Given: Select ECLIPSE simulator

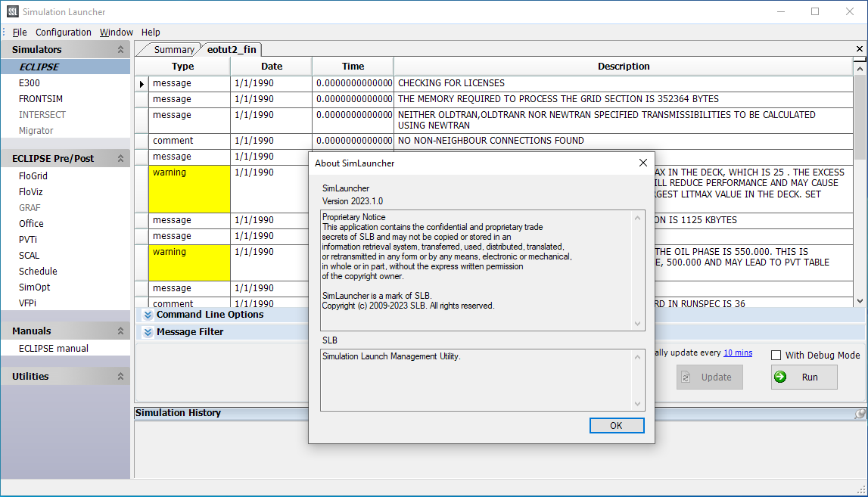Looking at the screenshot, I should (x=65, y=67).
